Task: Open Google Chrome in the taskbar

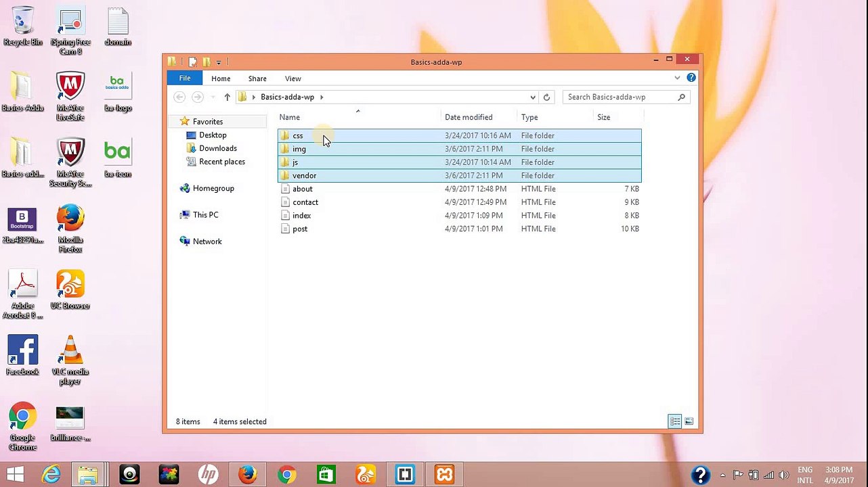Action: pos(287,474)
